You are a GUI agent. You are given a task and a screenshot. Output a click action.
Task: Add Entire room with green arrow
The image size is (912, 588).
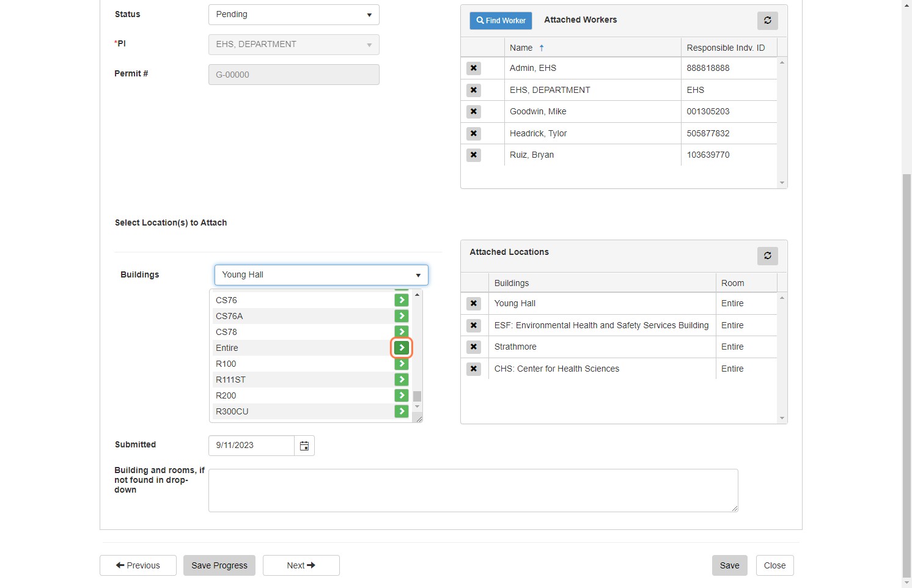click(x=402, y=348)
